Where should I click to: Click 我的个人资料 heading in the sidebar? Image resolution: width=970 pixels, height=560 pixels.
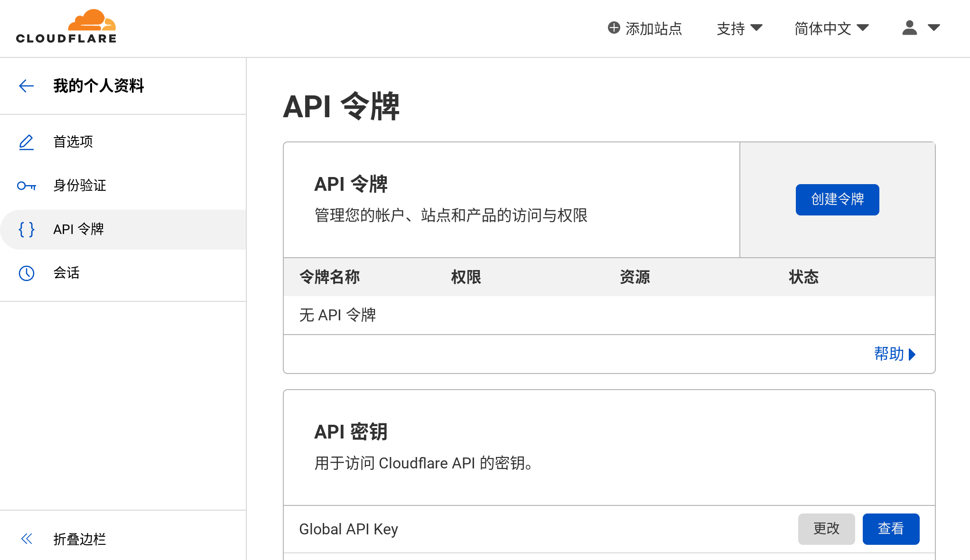tap(99, 86)
